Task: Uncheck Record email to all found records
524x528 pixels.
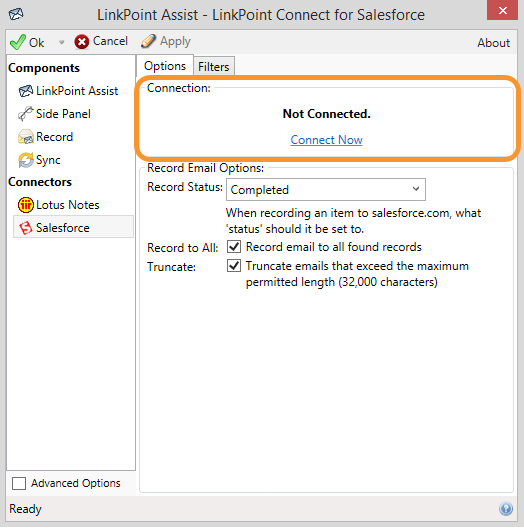Action: pos(234,247)
